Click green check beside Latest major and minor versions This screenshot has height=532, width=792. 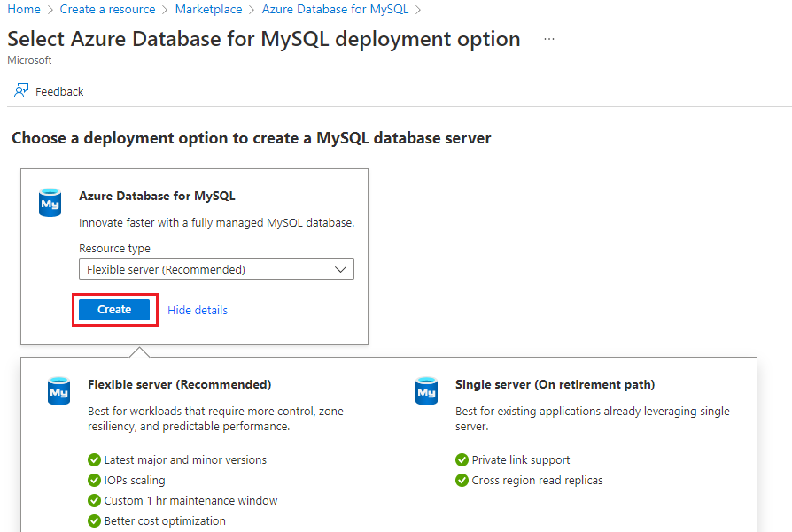(94, 459)
